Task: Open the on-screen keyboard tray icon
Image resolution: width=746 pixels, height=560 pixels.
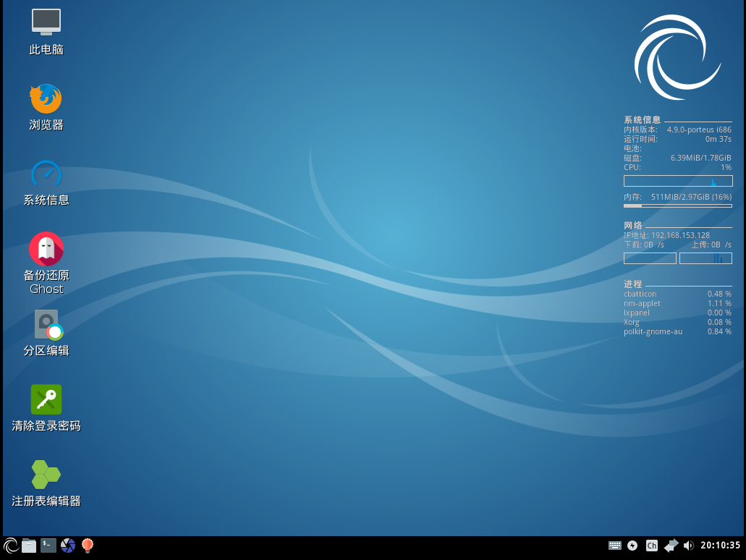Action: click(x=615, y=546)
